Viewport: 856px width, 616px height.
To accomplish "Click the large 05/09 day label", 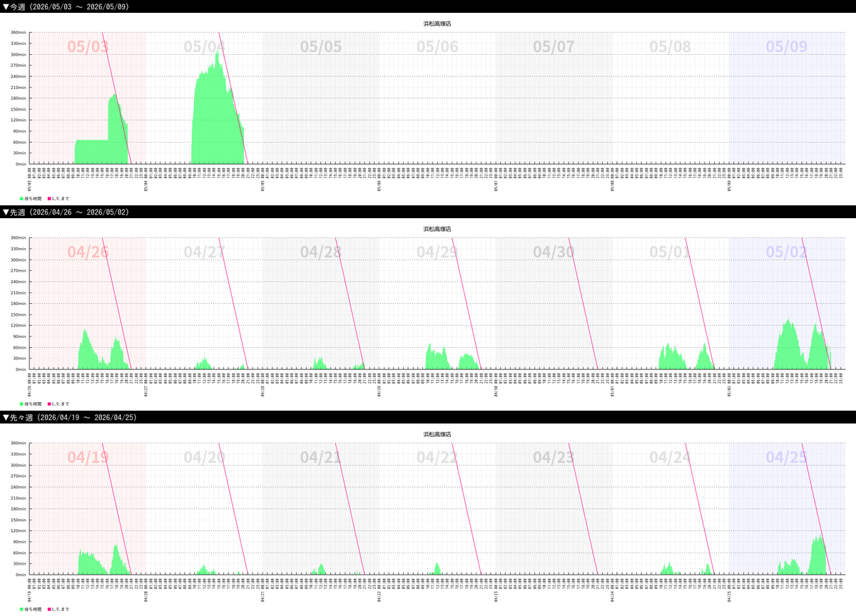I will (787, 47).
